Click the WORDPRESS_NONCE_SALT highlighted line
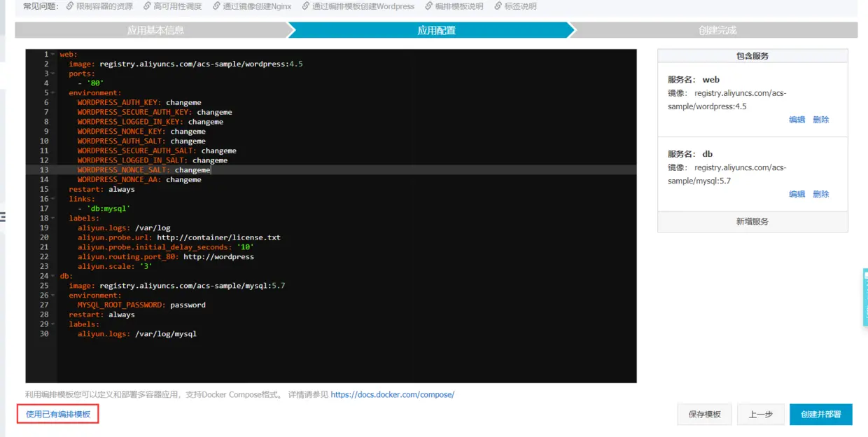Screen dimensions: 868x437 143,170
